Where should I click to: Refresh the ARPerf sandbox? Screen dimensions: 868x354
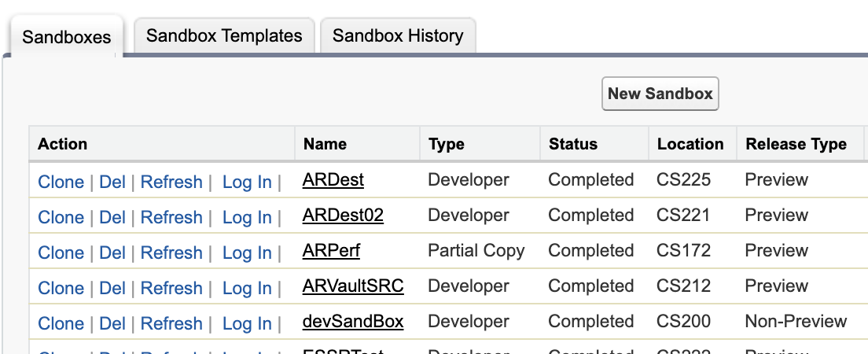tap(171, 253)
